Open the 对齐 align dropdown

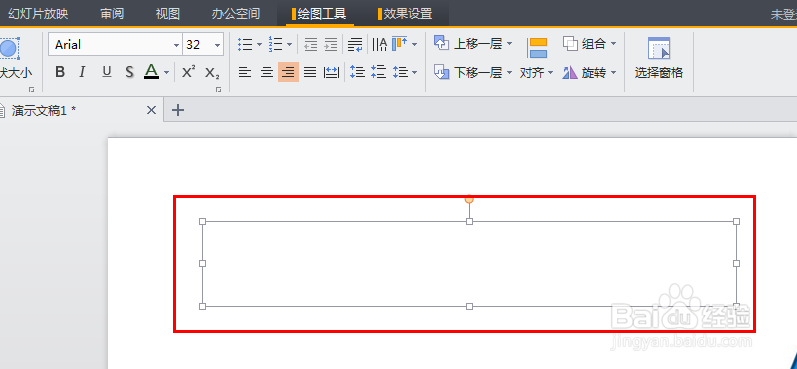click(x=536, y=73)
